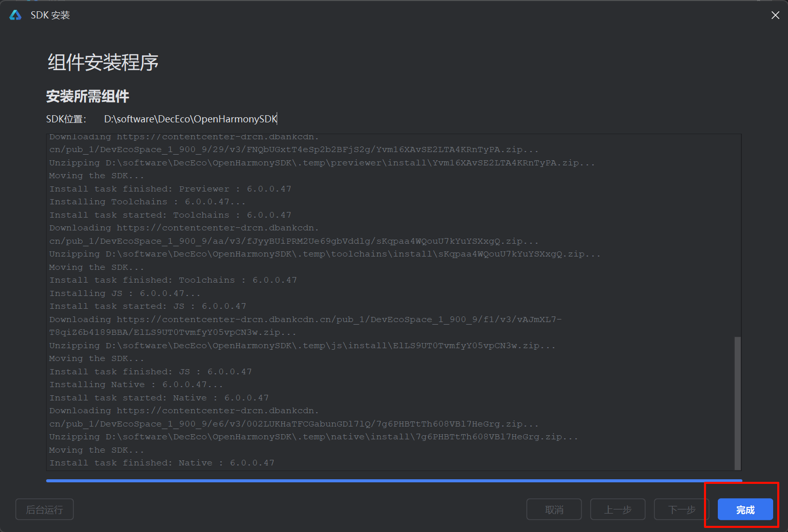Screen dimensions: 788x532
Task: Click the 后台运行 button
Action: pyautogui.click(x=45, y=509)
